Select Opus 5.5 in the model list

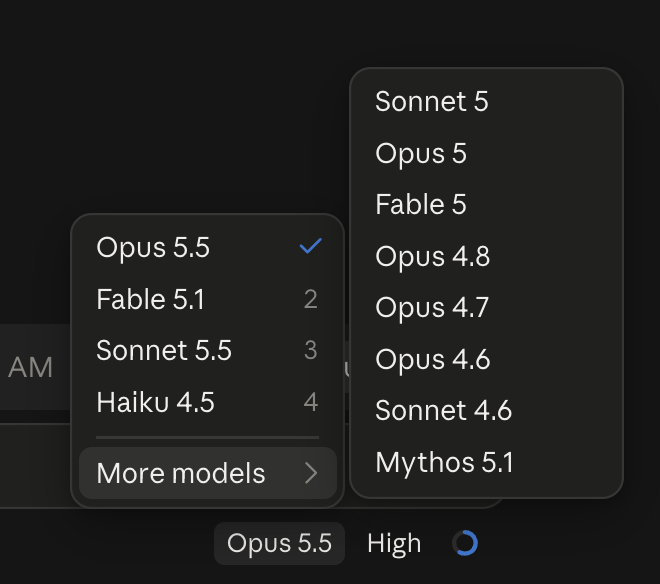[208, 247]
